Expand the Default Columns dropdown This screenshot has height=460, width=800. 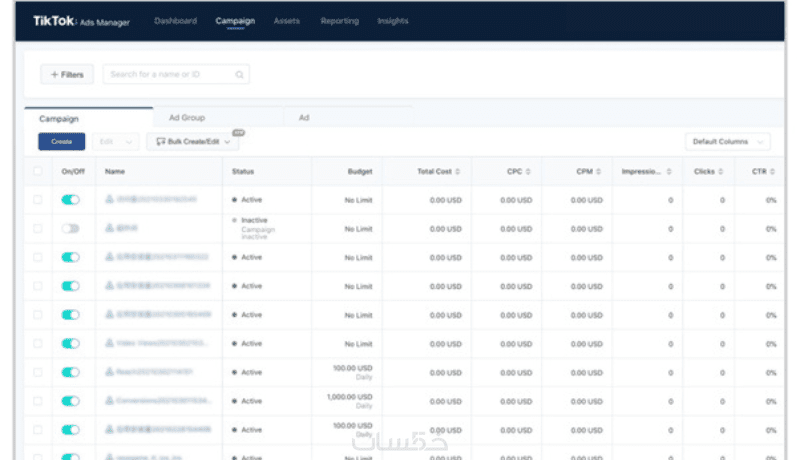[x=728, y=142]
